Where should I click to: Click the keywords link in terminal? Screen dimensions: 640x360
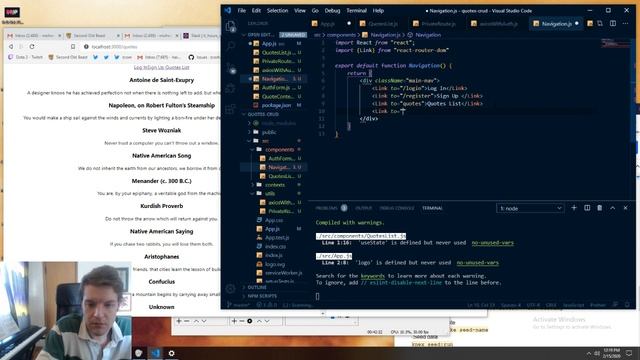373,276
